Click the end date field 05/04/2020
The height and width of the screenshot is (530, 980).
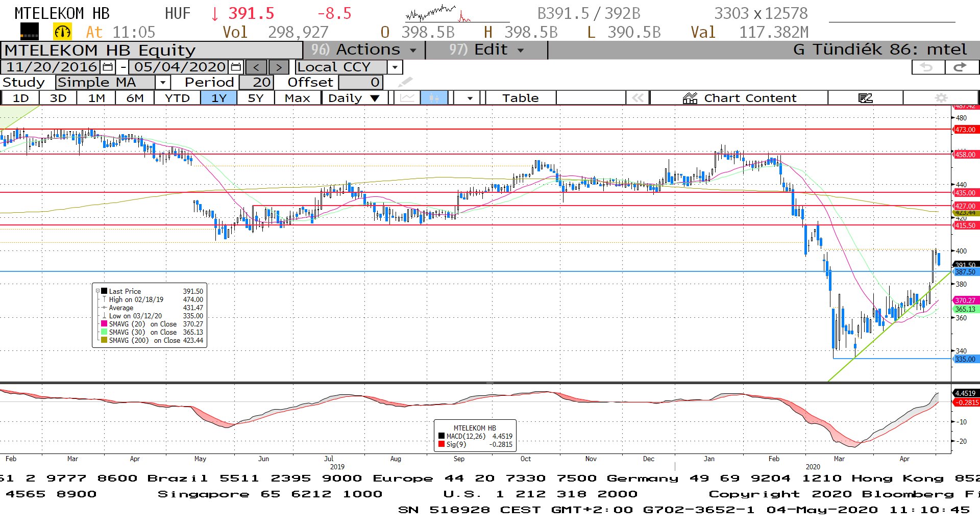(x=179, y=67)
